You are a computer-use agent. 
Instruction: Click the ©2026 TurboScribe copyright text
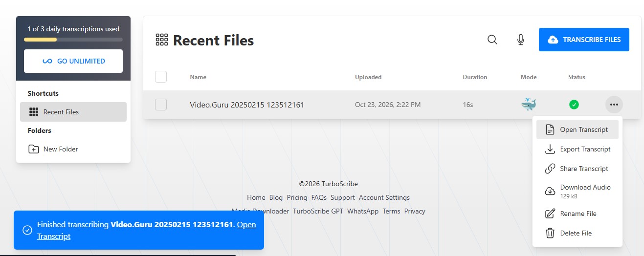coord(329,184)
